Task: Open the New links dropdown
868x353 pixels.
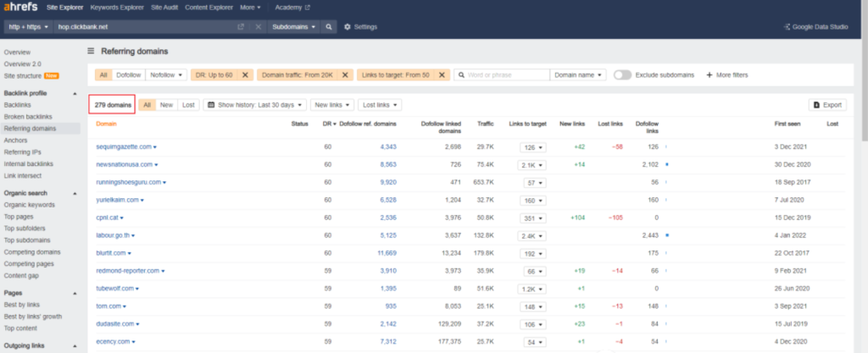Action: 332,105
